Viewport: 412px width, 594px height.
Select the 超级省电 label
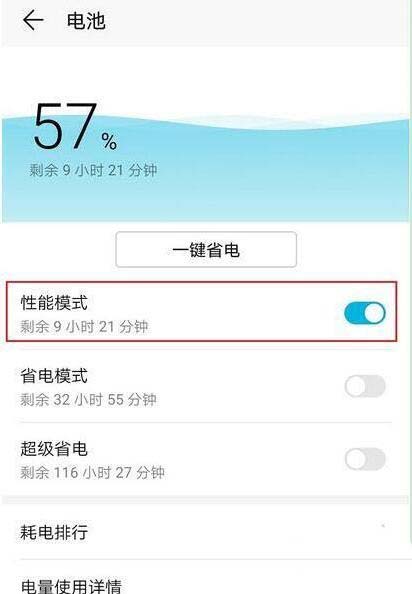tap(54, 449)
